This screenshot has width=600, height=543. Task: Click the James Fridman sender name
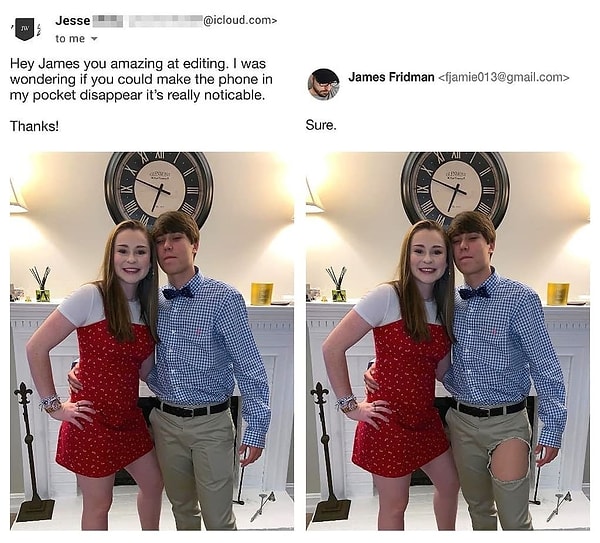pyautogui.click(x=391, y=77)
